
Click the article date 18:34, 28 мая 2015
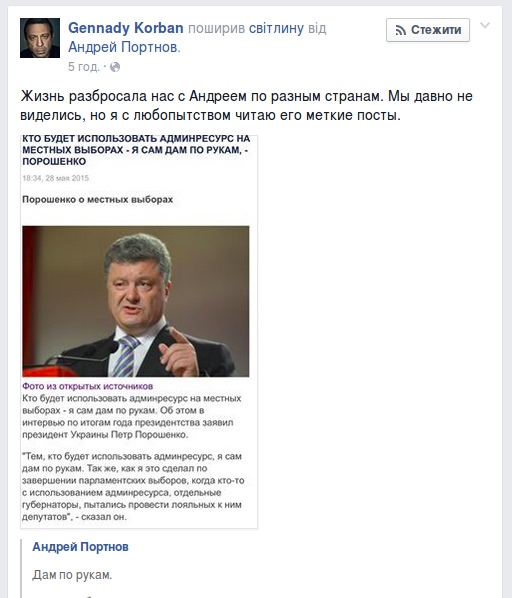[x=56, y=178]
